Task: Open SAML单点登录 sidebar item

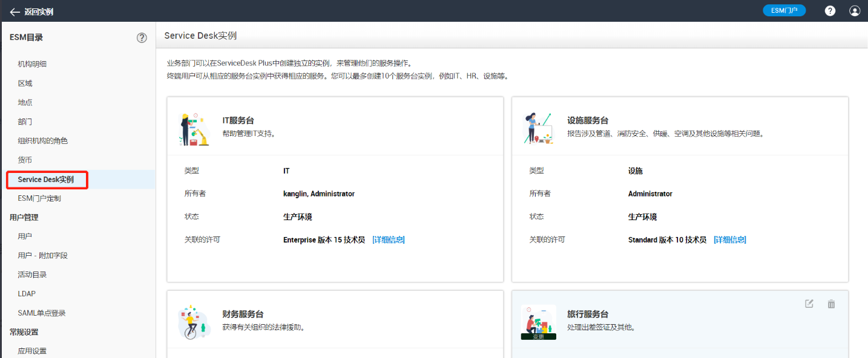Action: (42, 313)
